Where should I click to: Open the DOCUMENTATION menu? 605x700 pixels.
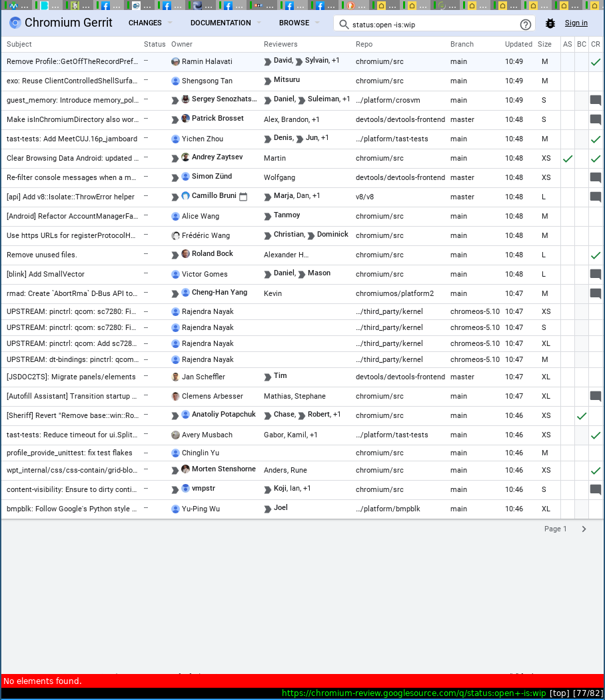click(x=220, y=22)
